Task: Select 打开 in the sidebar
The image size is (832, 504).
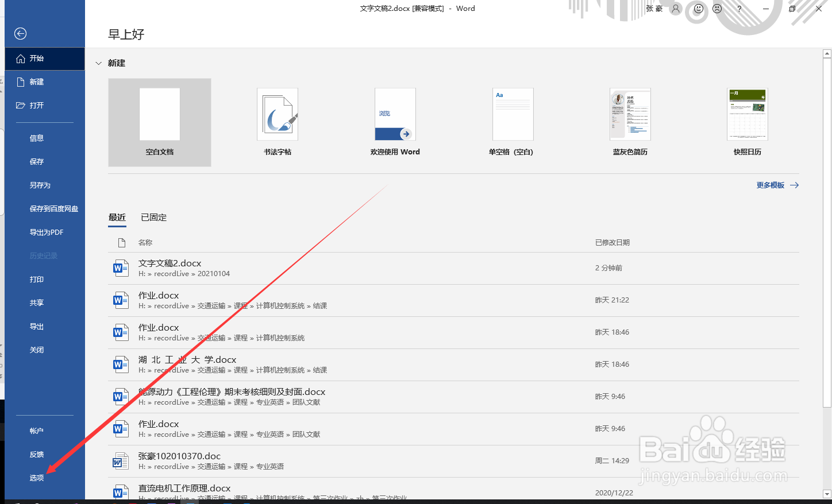Action: [x=45, y=106]
